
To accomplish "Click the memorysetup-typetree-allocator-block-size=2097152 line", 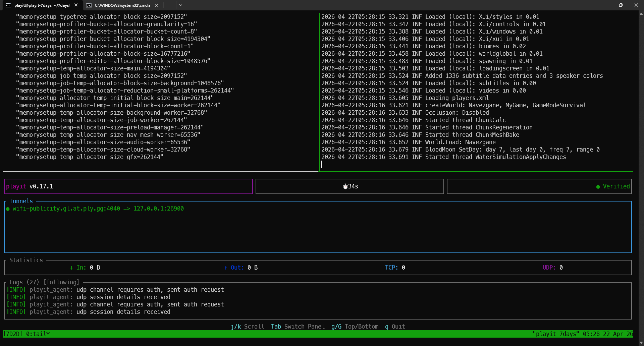I will pyautogui.click(x=102, y=17).
